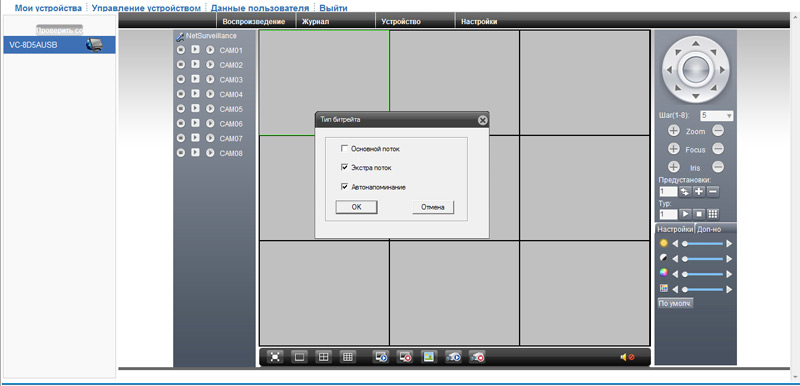The height and width of the screenshot is (386, 800).
Task: Add preset with plus icon
Action: (699, 192)
